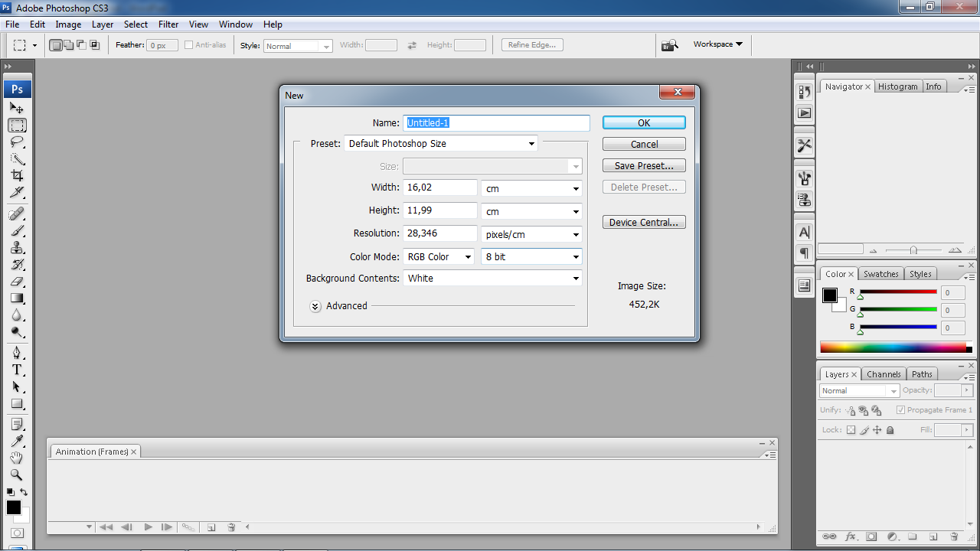
Task: Click the foreground color swatch in Color panel
Action: point(830,295)
